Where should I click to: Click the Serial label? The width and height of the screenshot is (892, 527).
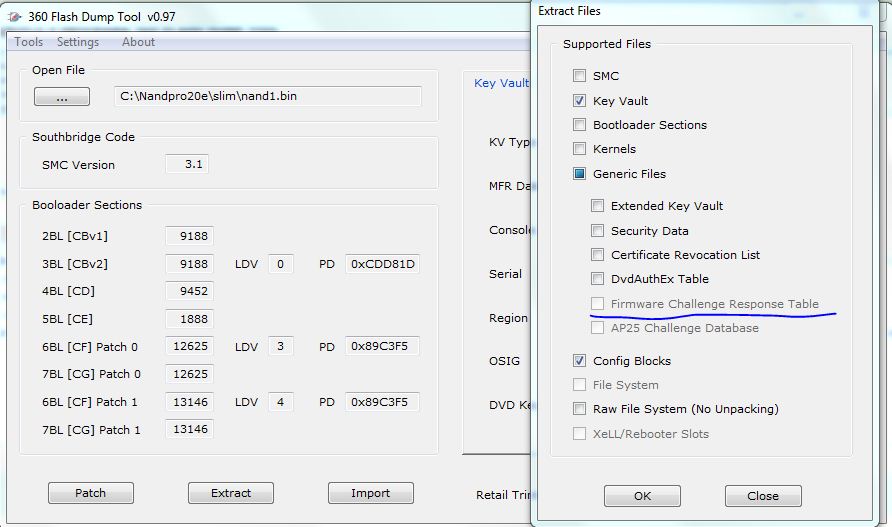[x=505, y=274]
